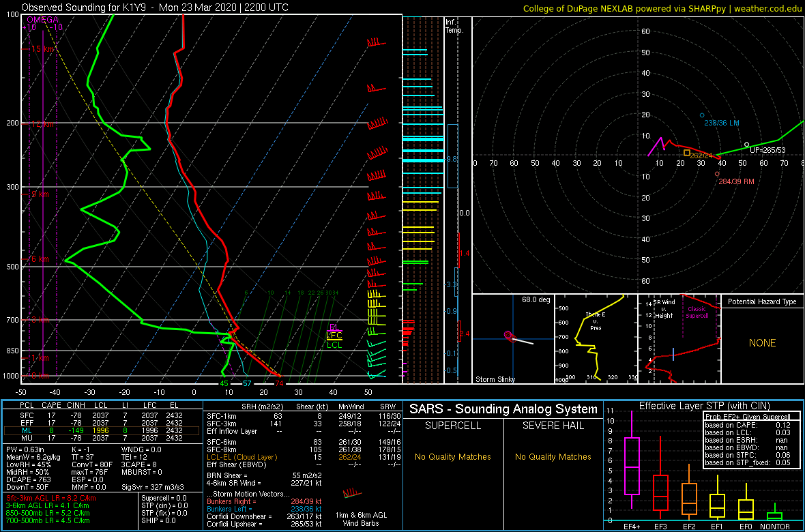Click the Bunkers Right = 284/39 kt line
This screenshot has height=532, width=805.
[264, 501]
